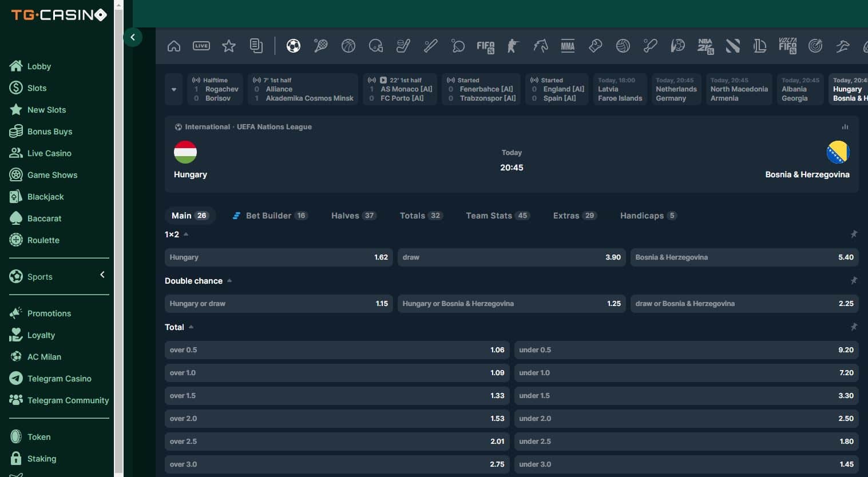This screenshot has height=477, width=868.
Task: Switch to the Totals tab
Action: pos(421,216)
